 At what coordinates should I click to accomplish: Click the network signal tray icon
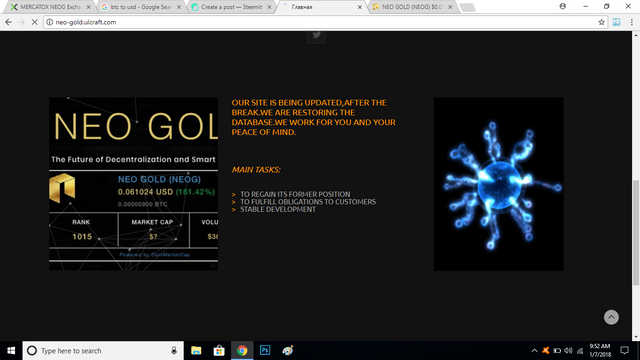tap(580, 351)
